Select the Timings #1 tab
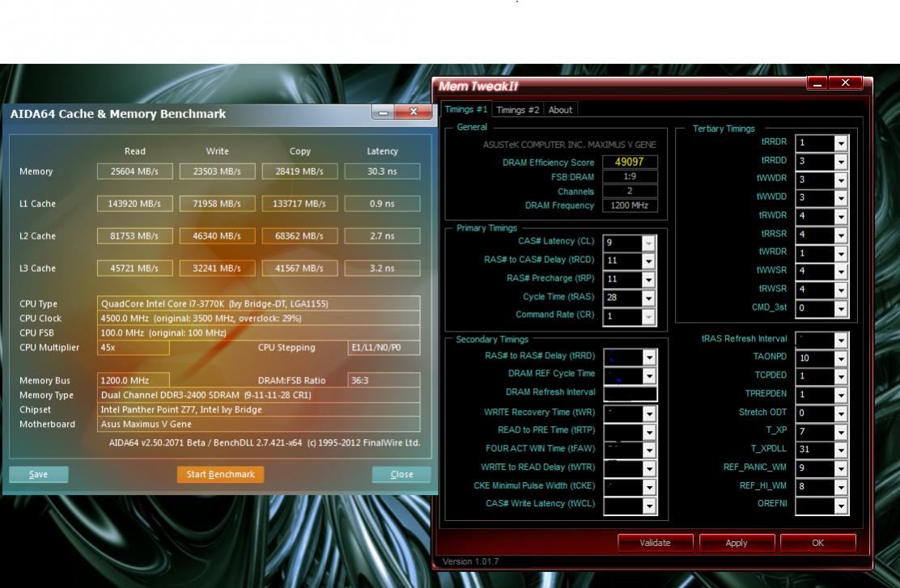 click(x=465, y=109)
